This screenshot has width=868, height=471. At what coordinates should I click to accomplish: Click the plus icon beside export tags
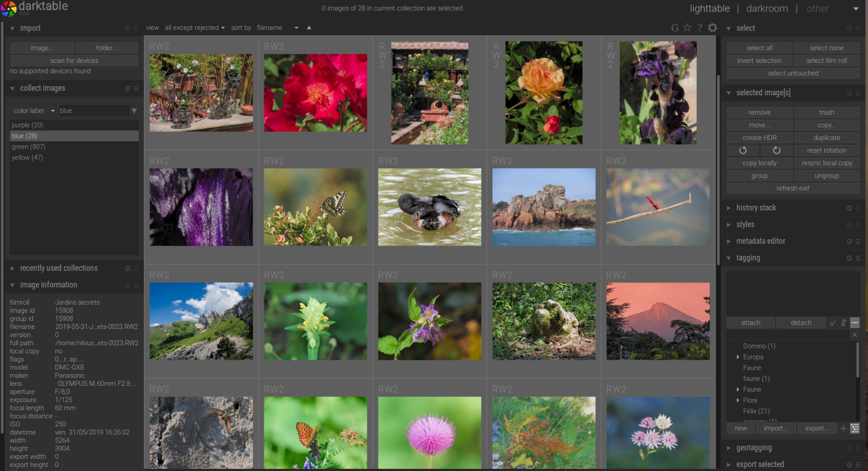(x=843, y=428)
